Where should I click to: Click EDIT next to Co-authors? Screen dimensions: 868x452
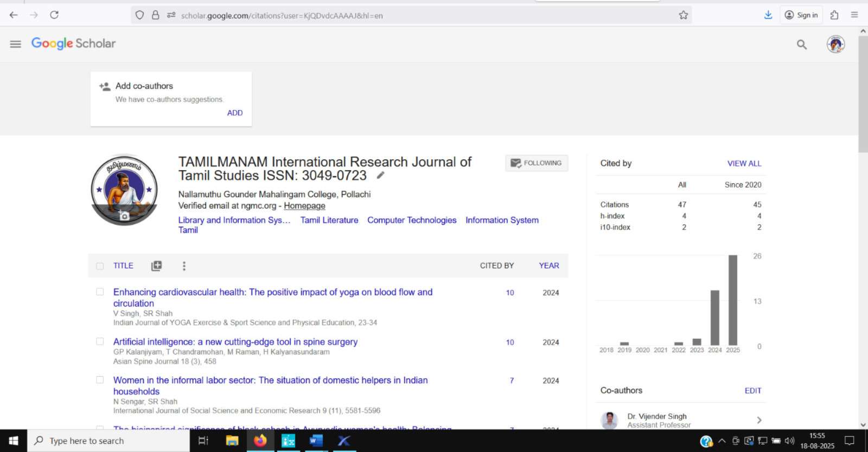[x=753, y=391]
